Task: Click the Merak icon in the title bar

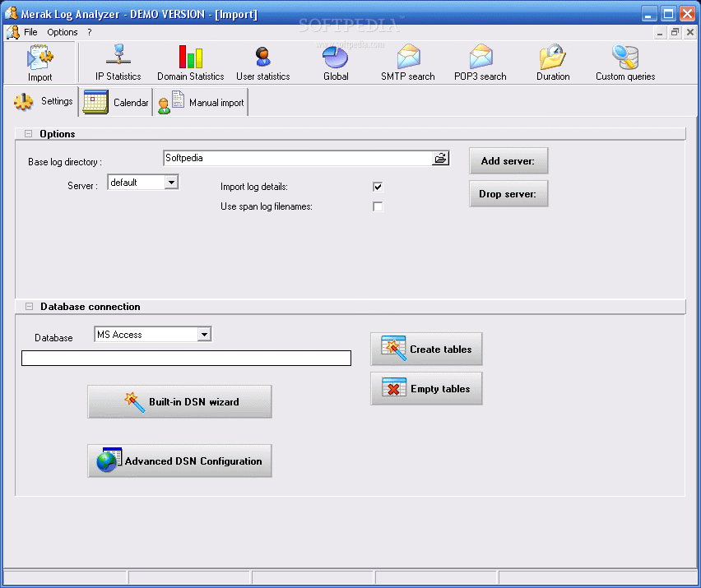Action: (x=12, y=13)
